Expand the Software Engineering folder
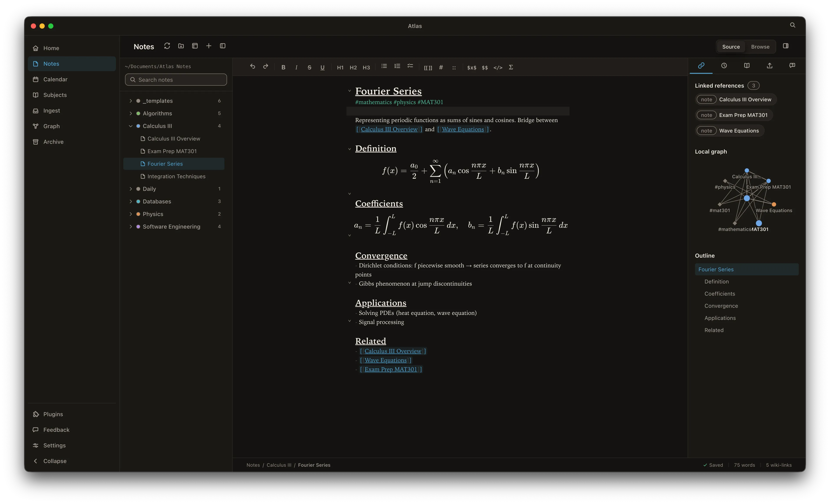Image resolution: width=830 pixels, height=504 pixels. [131, 227]
